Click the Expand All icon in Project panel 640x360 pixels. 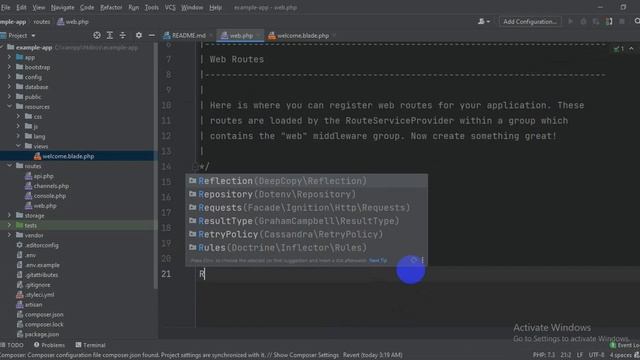pos(110,36)
